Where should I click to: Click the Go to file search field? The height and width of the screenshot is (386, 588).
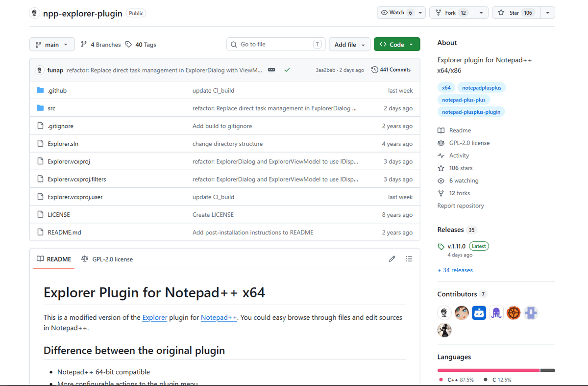(276, 45)
